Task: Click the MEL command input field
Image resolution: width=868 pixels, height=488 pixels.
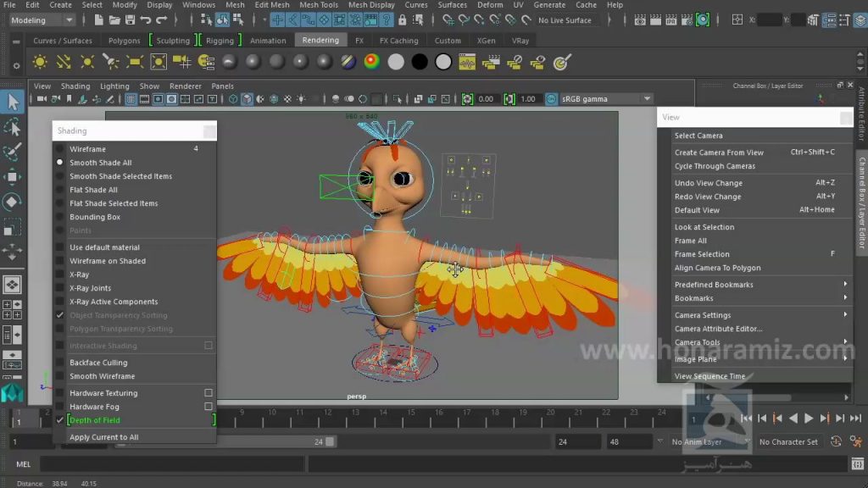Action: pos(173,464)
